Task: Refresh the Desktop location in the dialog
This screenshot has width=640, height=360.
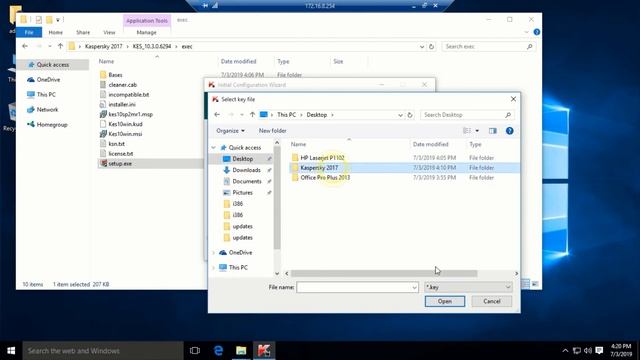Action: click(410, 115)
